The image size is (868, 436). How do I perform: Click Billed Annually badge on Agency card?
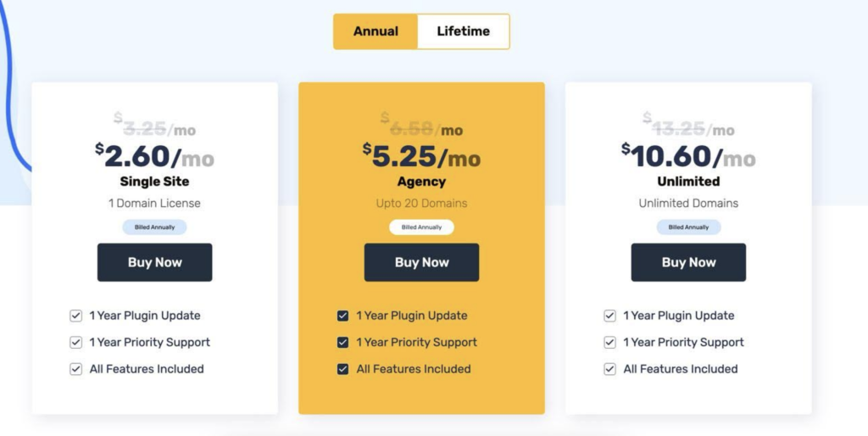(421, 227)
